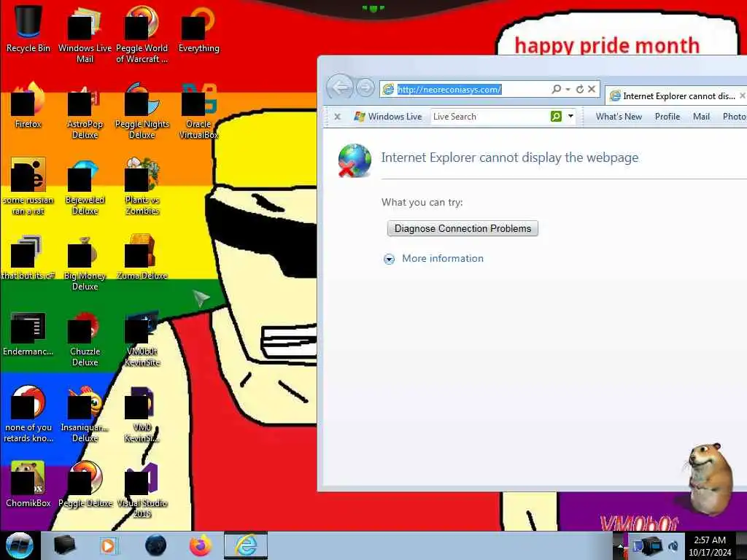This screenshot has height=560, width=747.
Task: Select the Peggle World of Warcraft desktop icon
Action: (x=142, y=34)
